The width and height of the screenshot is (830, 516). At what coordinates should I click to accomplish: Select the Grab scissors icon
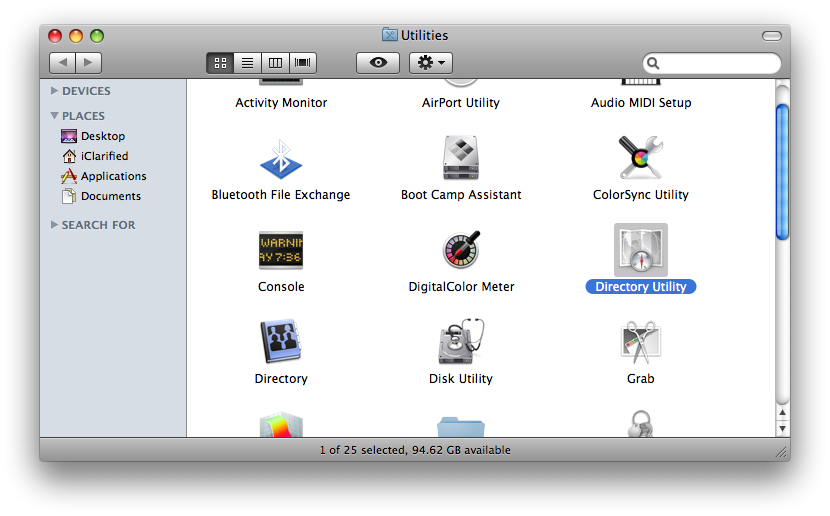click(641, 342)
